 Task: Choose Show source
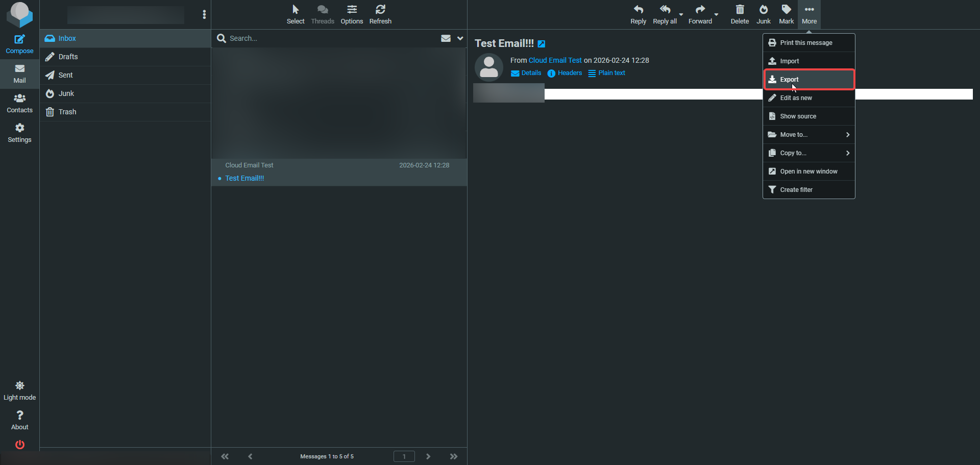click(809, 116)
